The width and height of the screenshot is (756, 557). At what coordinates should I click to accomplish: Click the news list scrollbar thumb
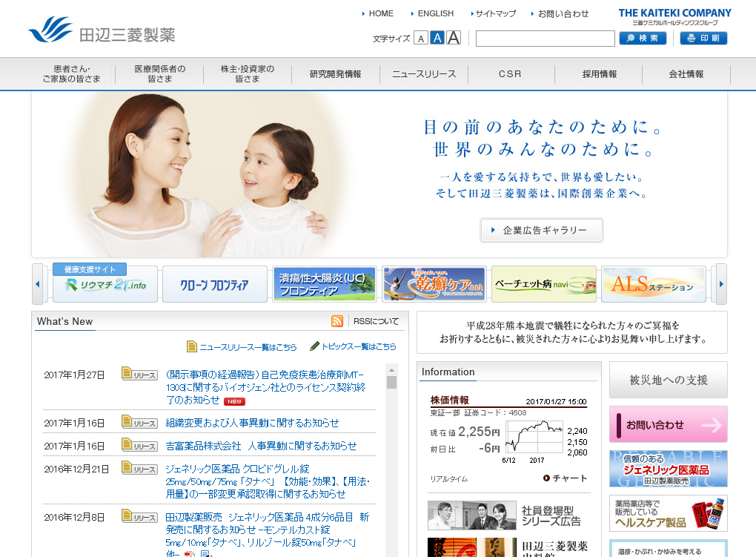pos(391,382)
